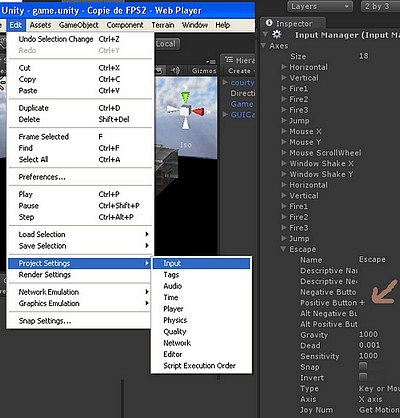Click the axes Size value field

(x=379, y=56)
